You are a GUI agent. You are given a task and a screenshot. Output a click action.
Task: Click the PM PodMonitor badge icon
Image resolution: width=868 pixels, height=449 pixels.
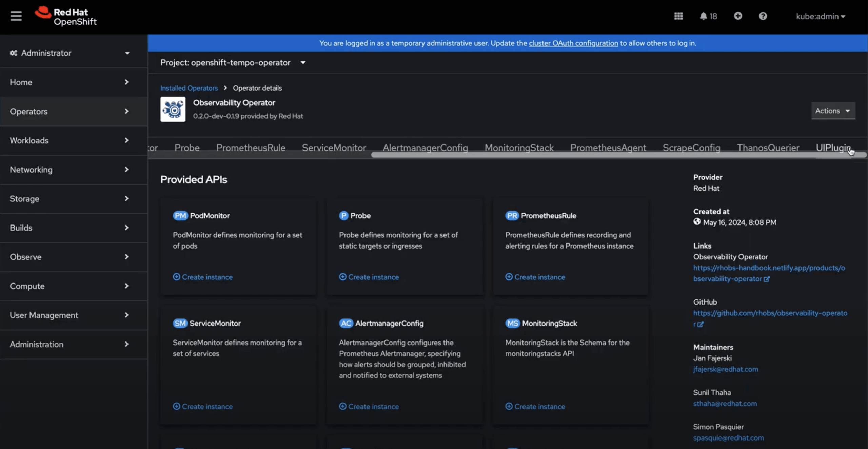click(180, 216)
